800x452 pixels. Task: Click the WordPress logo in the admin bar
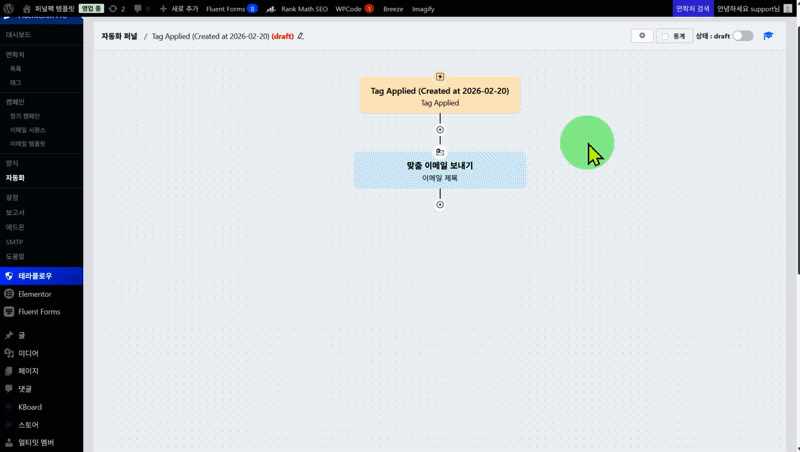pyautogui.click(x=9, y=8)
